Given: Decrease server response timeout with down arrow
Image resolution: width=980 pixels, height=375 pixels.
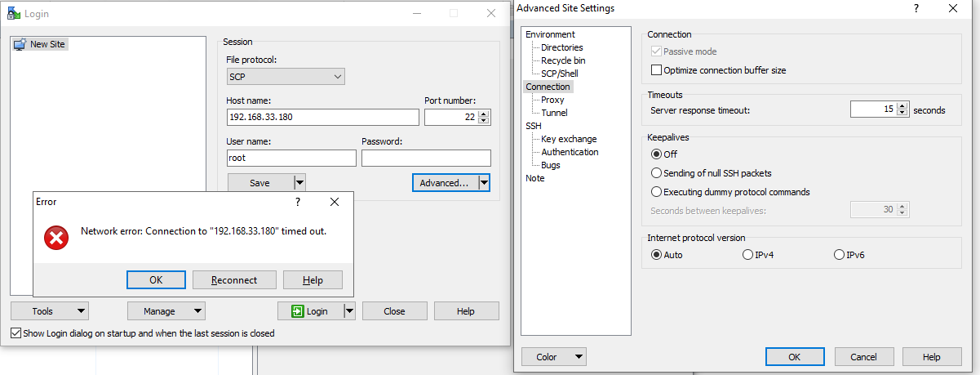Looking at the screenshot, I should (x=902, y=113).
